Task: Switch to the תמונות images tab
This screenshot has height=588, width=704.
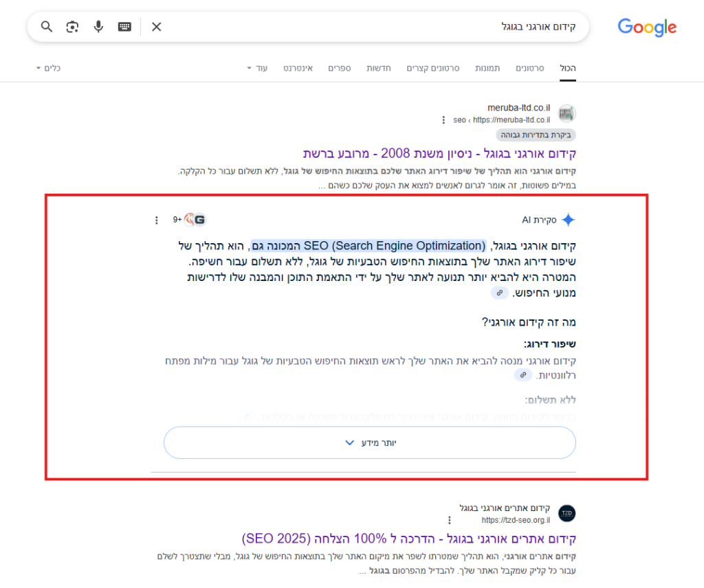Action: coord(487,69)
